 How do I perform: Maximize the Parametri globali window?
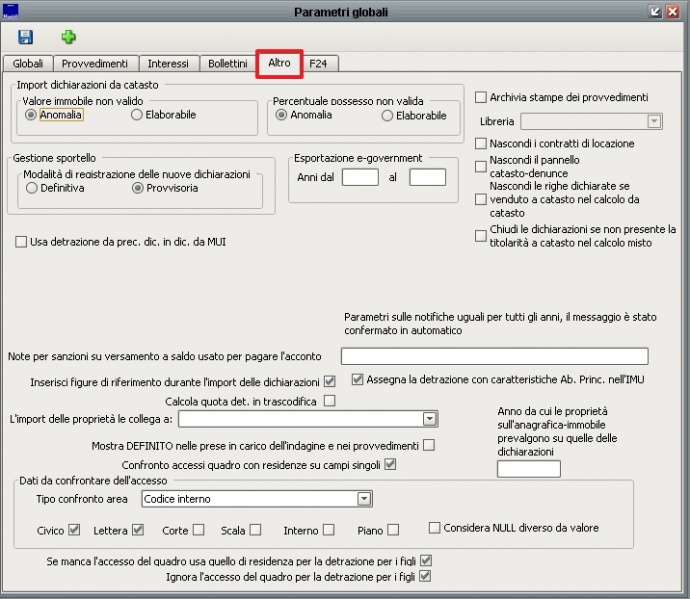[x=655, y=11]
